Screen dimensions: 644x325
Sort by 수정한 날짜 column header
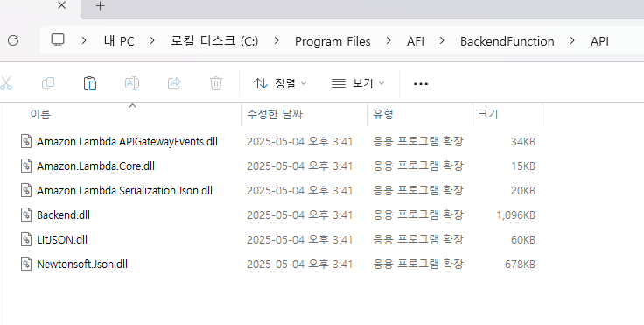(275, 114)
